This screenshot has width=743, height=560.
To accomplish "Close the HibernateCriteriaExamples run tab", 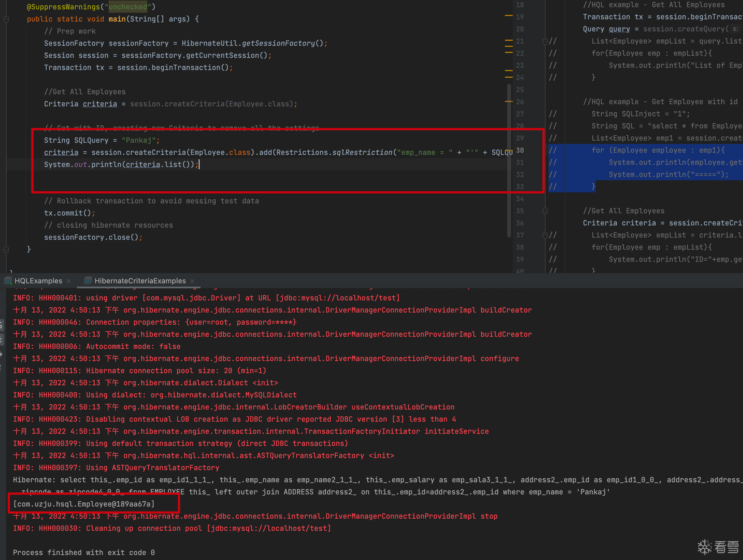I will [192, 281].
